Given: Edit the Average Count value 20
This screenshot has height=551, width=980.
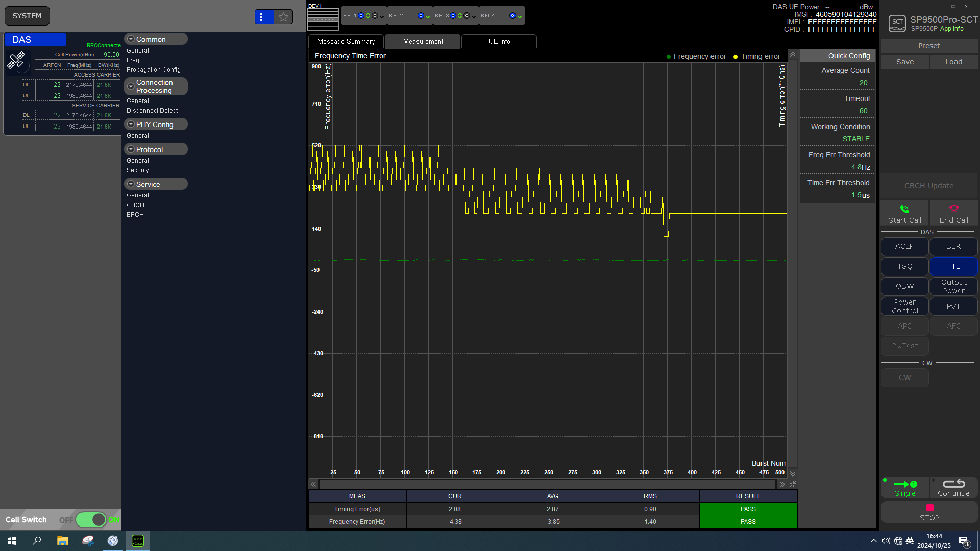Looking at the screenshot, I should pyautogui.click(x=863, y=83).
